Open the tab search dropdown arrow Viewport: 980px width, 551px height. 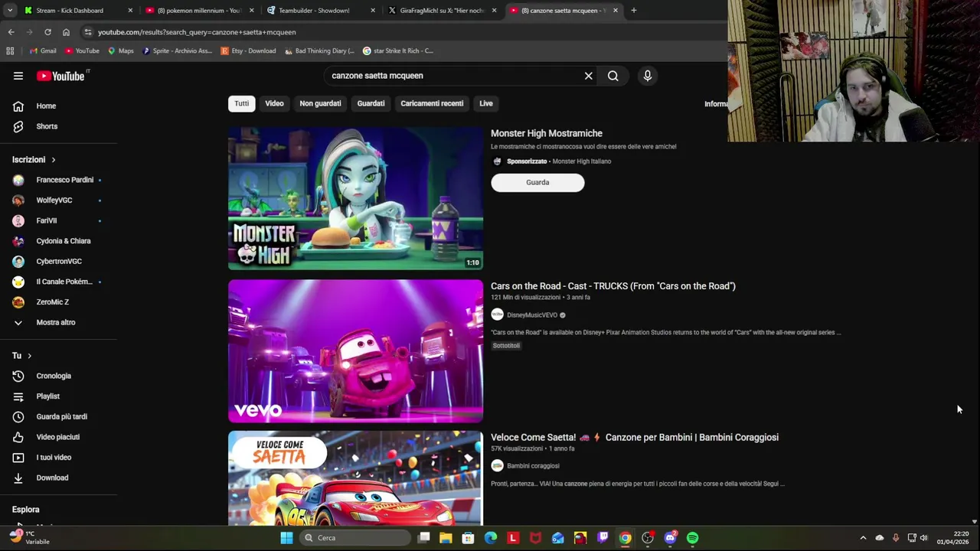click(10, 11)
